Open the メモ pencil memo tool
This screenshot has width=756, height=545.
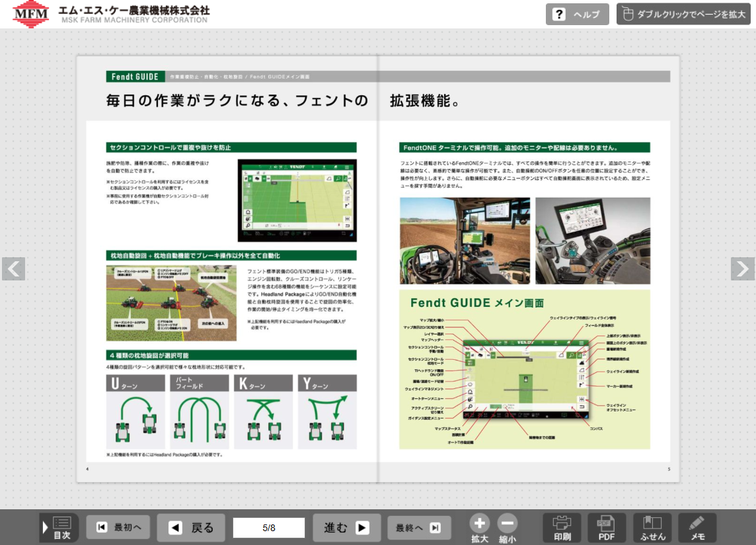697,528
